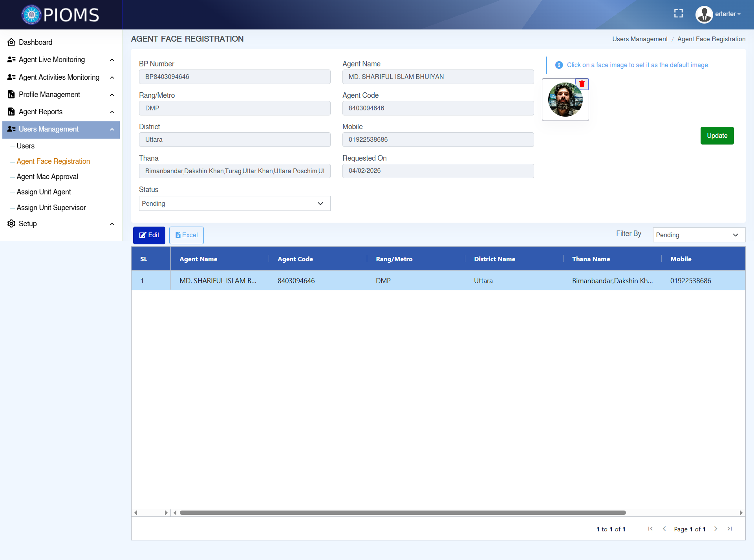Click the horizontal table scrollbar
Viewport: 754px width, 560px height.
pyautogui.click(x=402, y=512)
